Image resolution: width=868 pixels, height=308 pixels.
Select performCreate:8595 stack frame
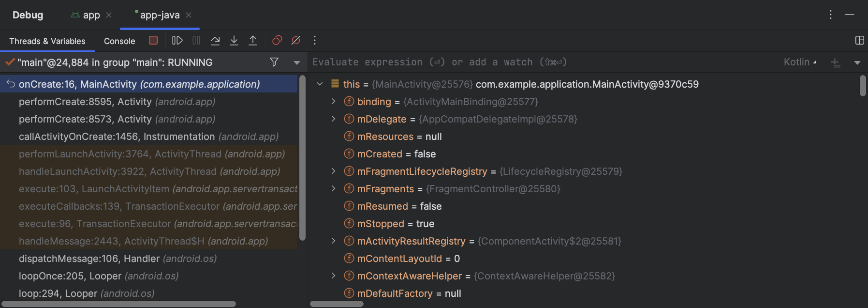[117, 102]
